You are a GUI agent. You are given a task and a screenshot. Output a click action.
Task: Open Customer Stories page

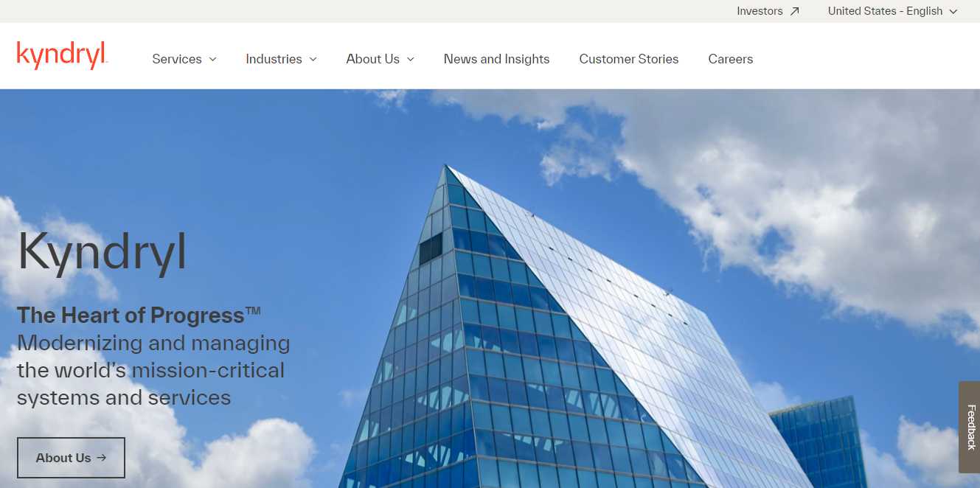[x=629, y=59]
